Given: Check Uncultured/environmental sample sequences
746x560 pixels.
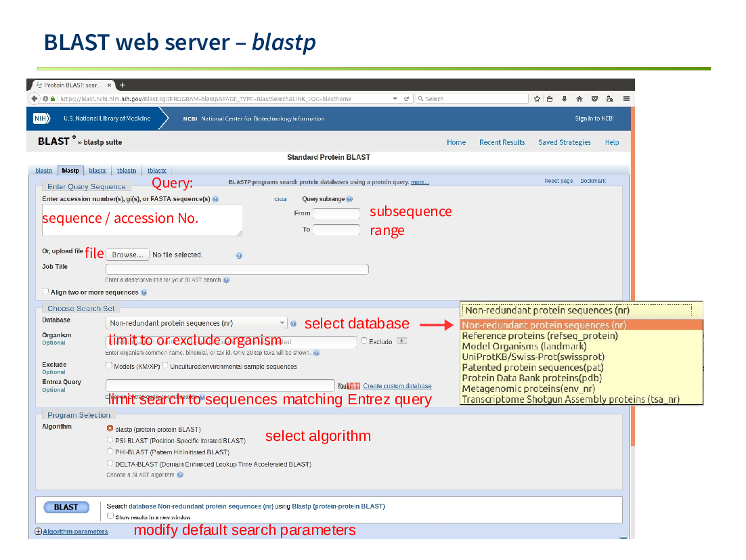Looking at the screenshot, I should pyautogui.click(x=165, y=366).
